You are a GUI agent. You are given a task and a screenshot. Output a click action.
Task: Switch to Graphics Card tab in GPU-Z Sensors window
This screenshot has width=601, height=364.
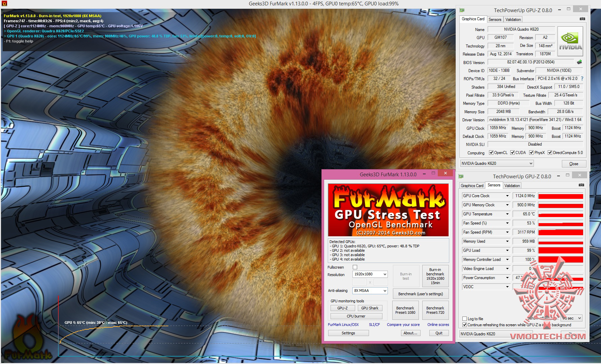[472, 186]
